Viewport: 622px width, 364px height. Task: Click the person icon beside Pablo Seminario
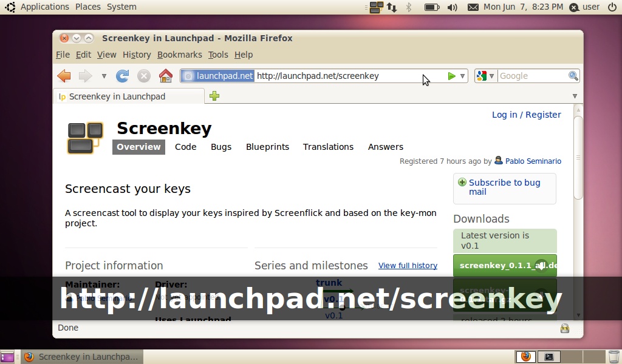point(499,160)
